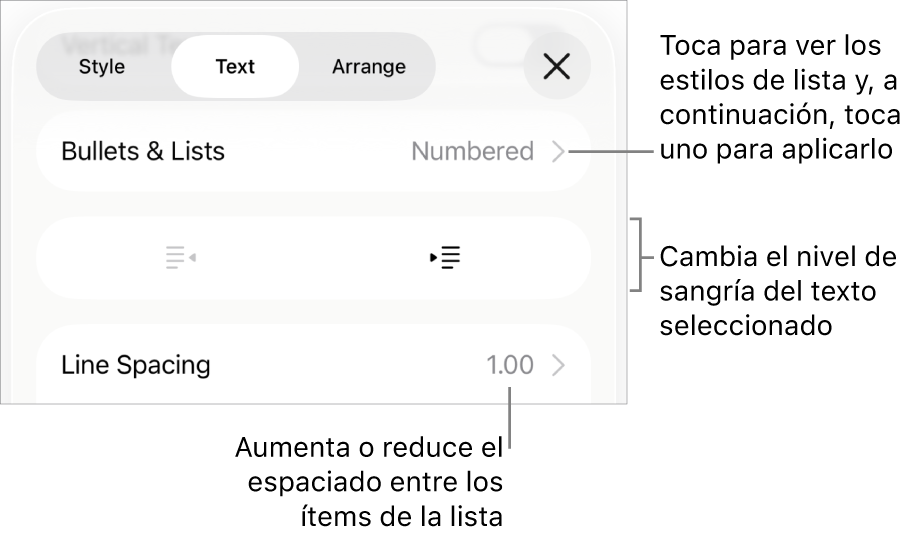The image size is (923, 545).
Task: Select the Text tab
Action: [235, 67]
